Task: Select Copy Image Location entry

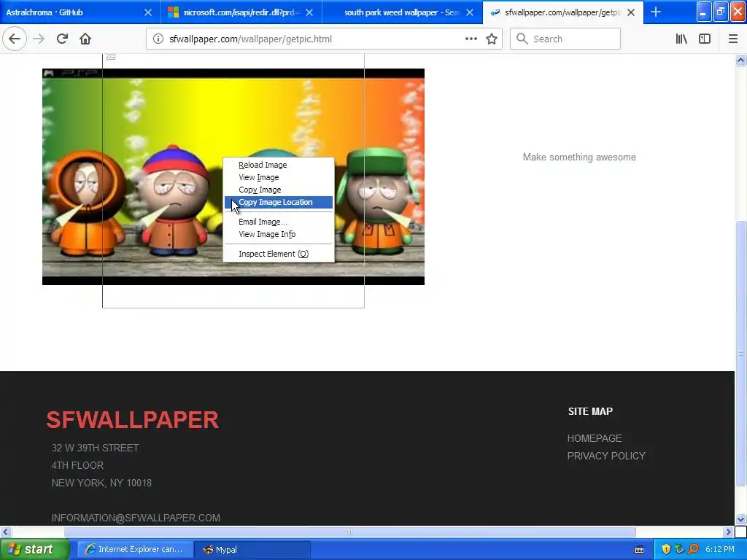Action: (x=278, y=202)
